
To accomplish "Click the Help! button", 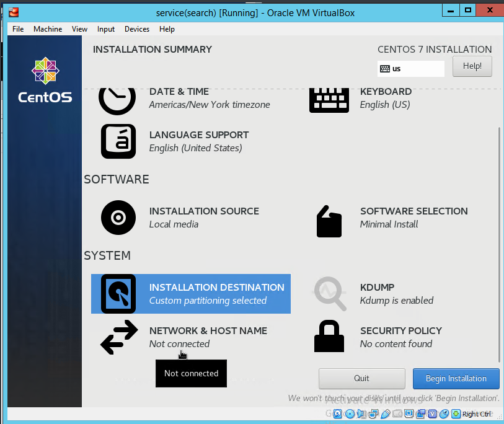I will 472,66.
